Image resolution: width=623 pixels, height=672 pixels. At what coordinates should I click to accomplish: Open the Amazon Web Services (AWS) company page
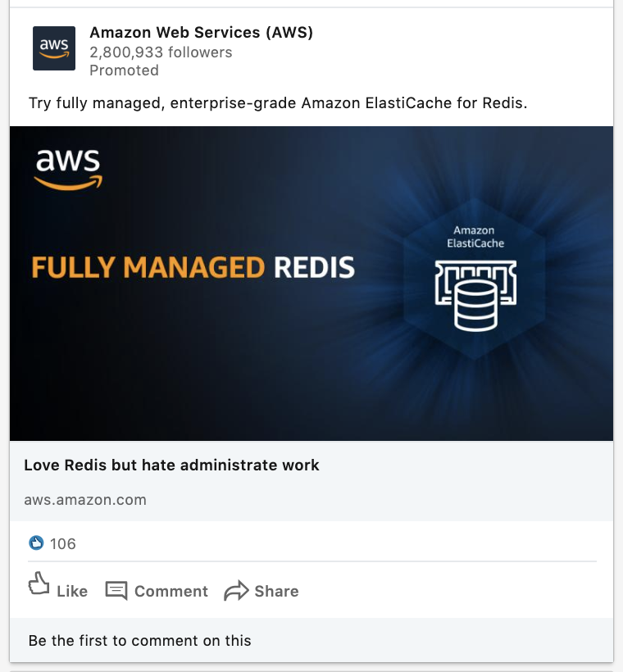[x=201, y=33]
